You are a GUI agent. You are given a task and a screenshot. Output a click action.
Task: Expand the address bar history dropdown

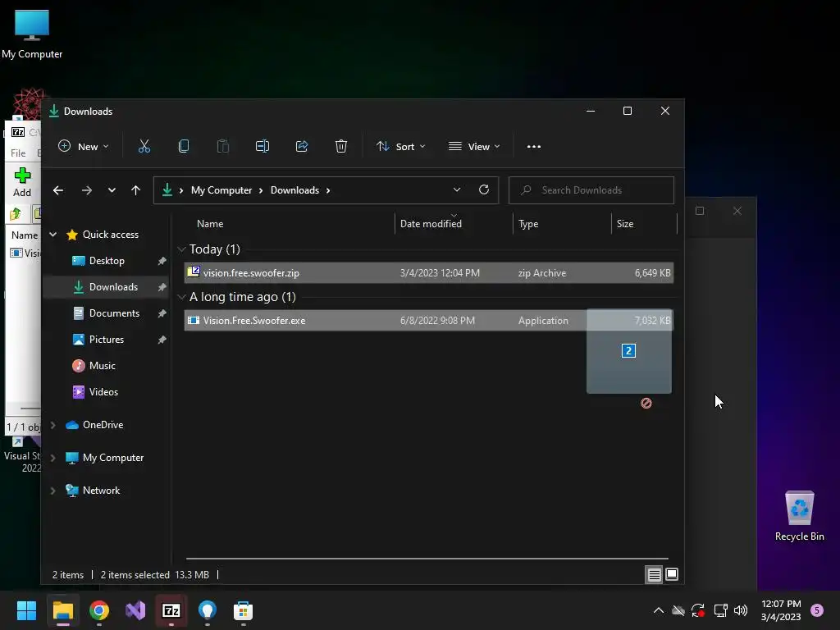tap(456, 189)
